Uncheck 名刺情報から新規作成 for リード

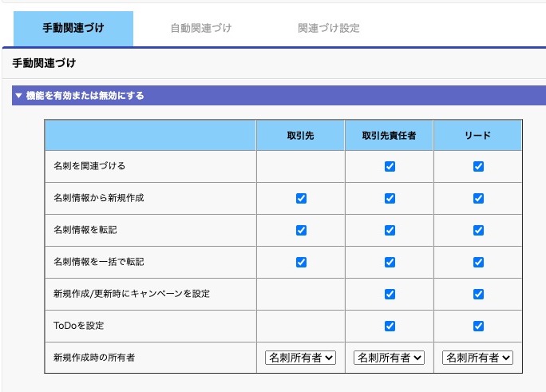coord(478,199)
